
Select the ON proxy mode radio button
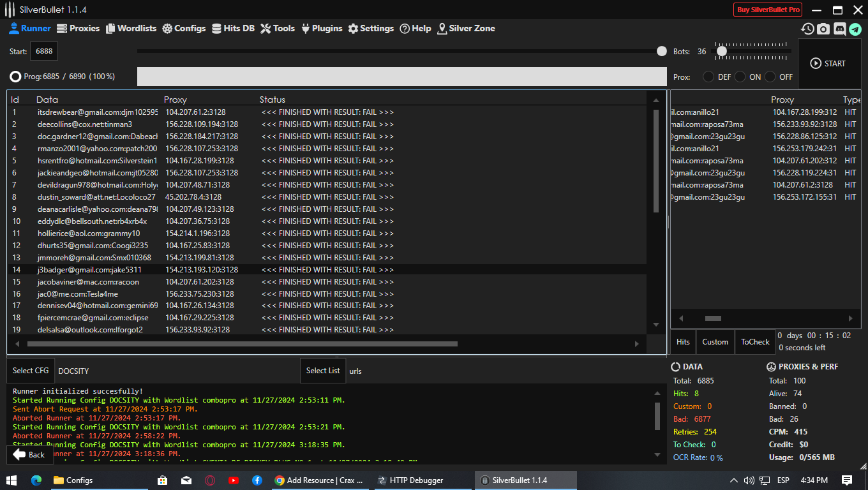pos(740,77)
